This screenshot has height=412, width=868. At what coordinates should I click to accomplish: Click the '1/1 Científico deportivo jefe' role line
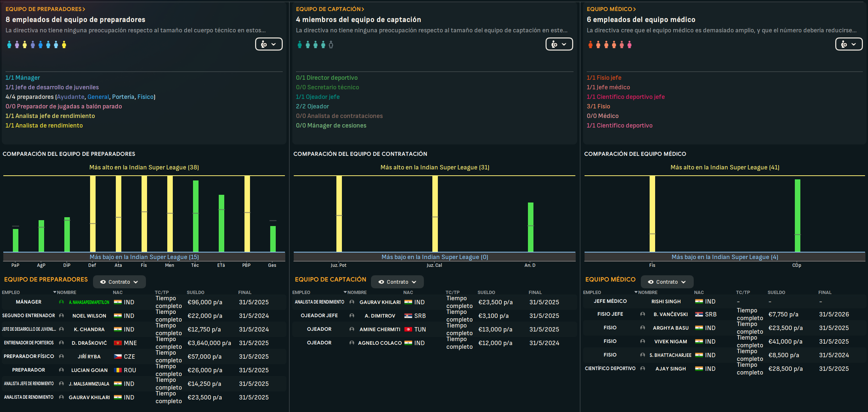625,97
